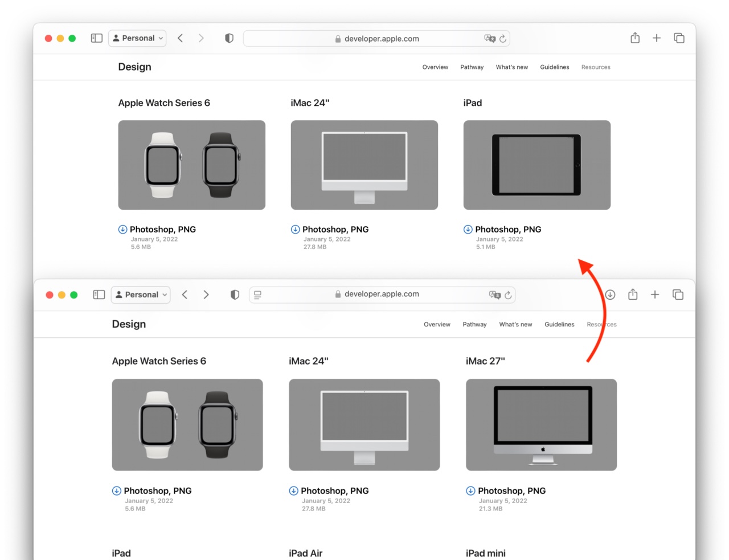
Task: Open Pathway tab in top window
Action: [472, 67]
